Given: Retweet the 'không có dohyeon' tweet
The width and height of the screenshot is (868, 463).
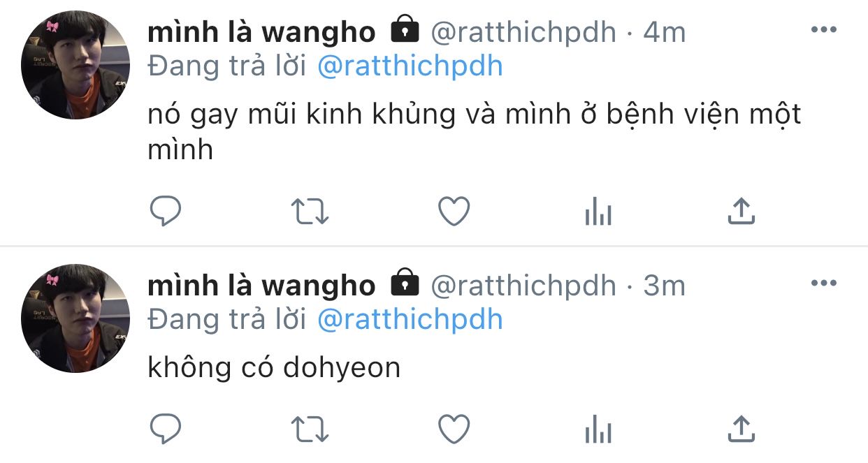Looking at the screenshot, I should (310, 428).
